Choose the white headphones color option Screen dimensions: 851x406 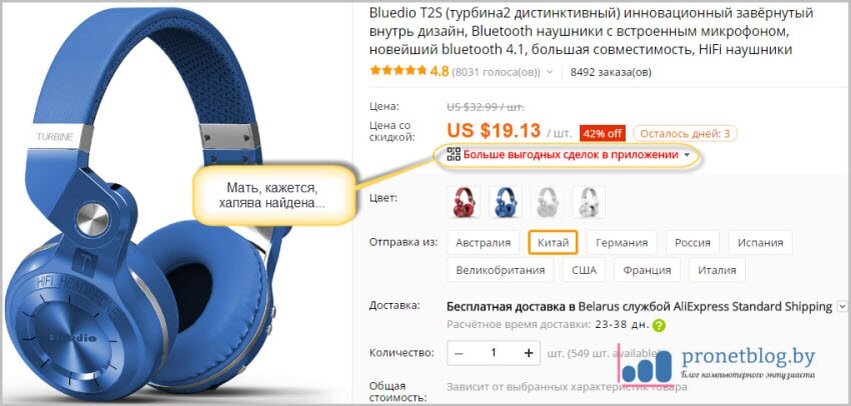[548, 202]
